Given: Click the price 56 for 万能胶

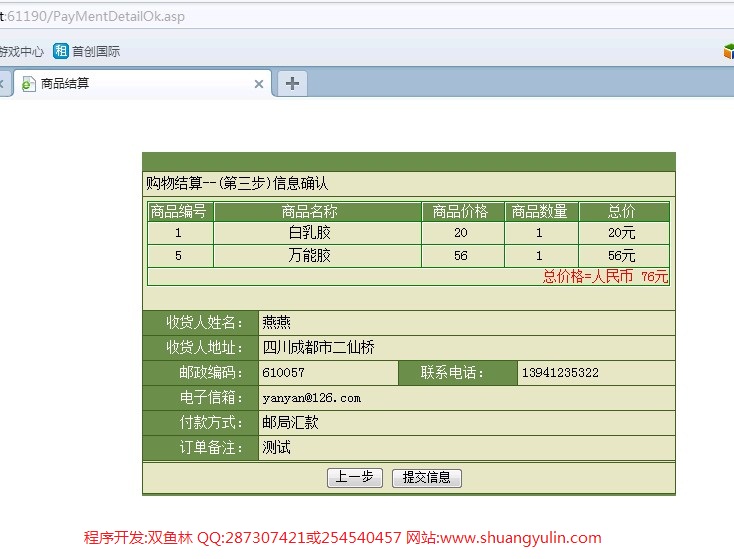Looking at the screenshot, I should coord(461,256).
